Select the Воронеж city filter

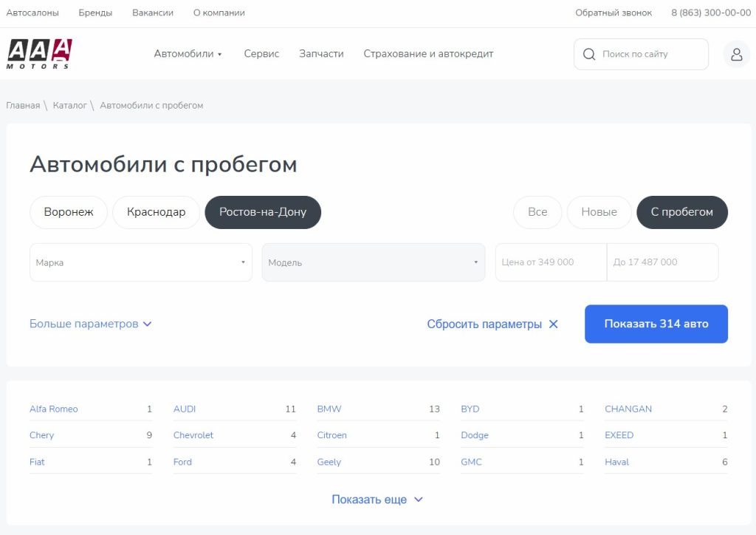click(68, 212)
